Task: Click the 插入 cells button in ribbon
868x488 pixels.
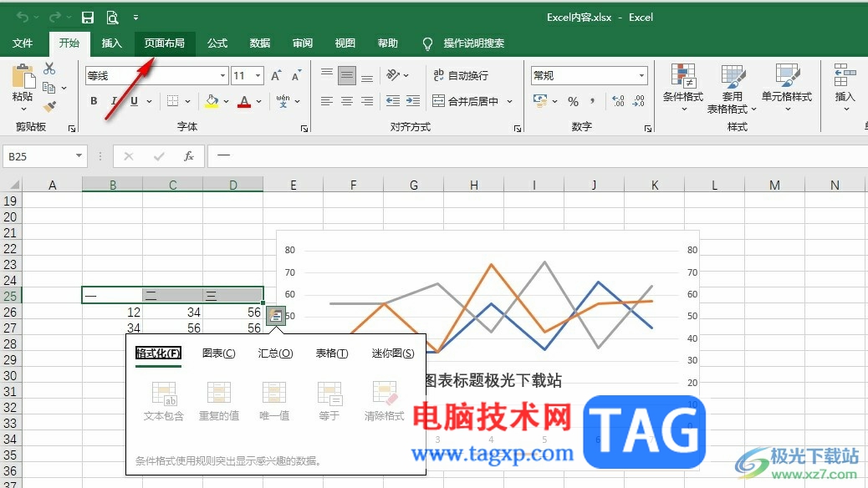Action: (x=845, y=88)
